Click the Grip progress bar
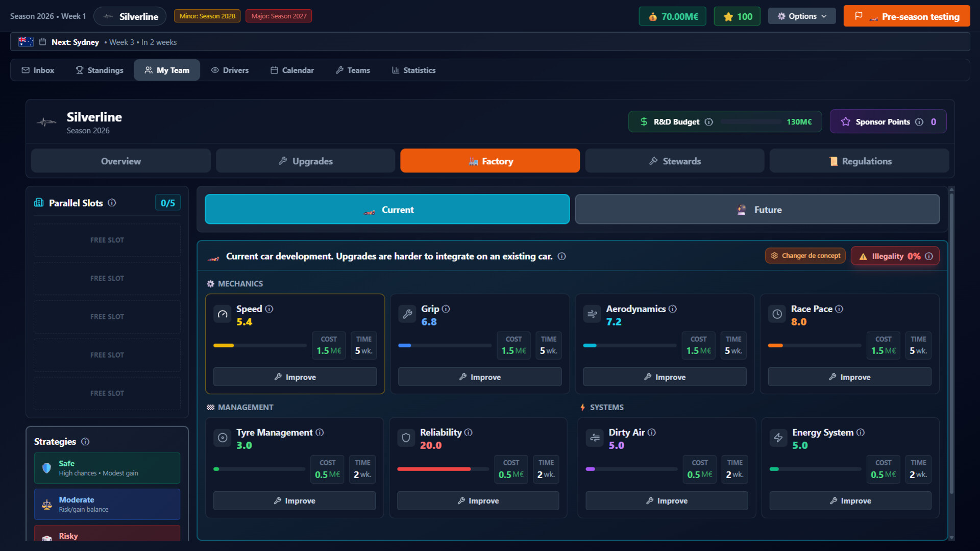Screen dimensions: 980x551 [444, 345]
